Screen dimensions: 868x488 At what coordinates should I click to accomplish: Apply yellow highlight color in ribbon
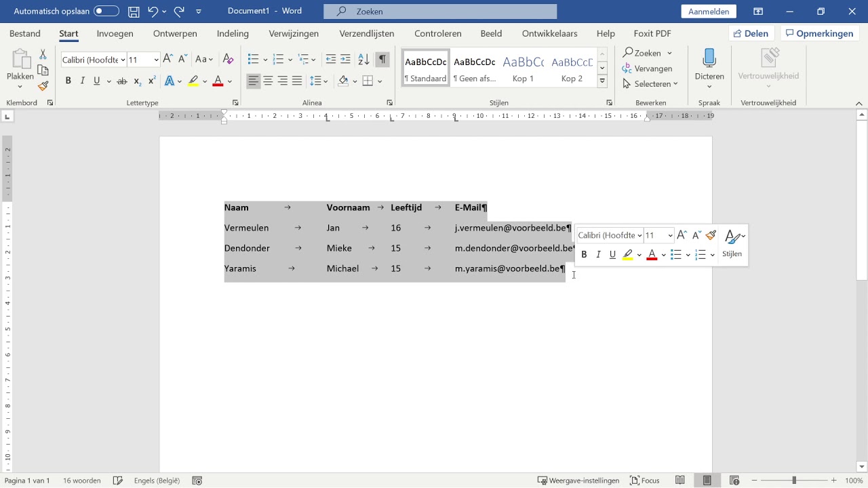[193, 81]
